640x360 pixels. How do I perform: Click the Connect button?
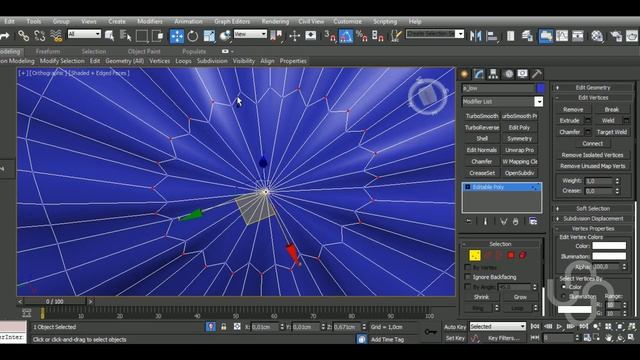click(592, 144)
